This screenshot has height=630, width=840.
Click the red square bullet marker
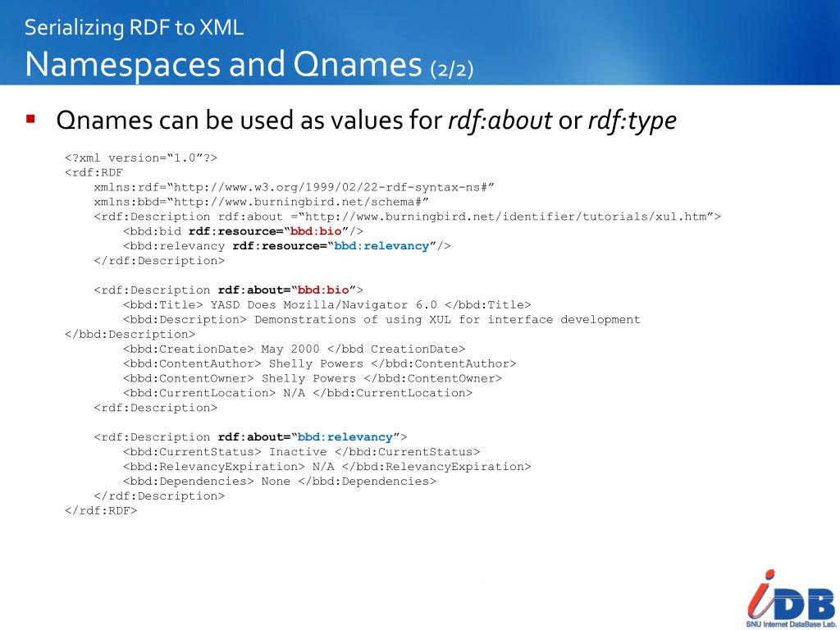pos(30,118)
